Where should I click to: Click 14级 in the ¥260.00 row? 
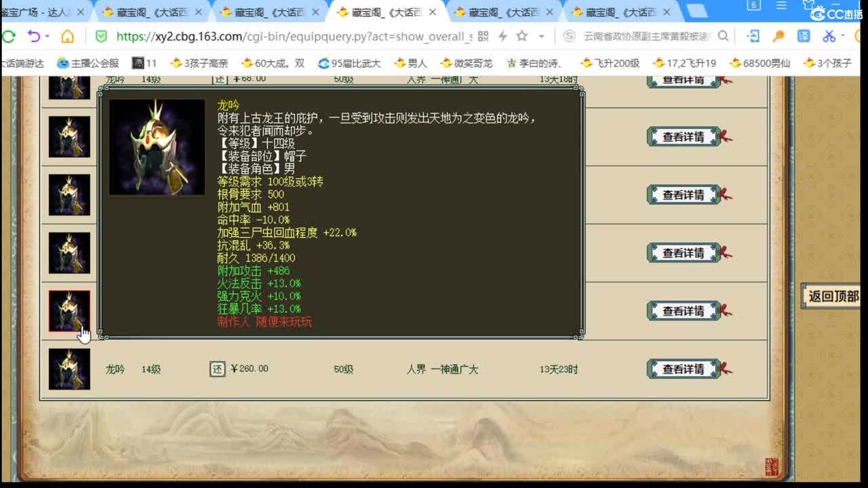[x=151, y=369]
